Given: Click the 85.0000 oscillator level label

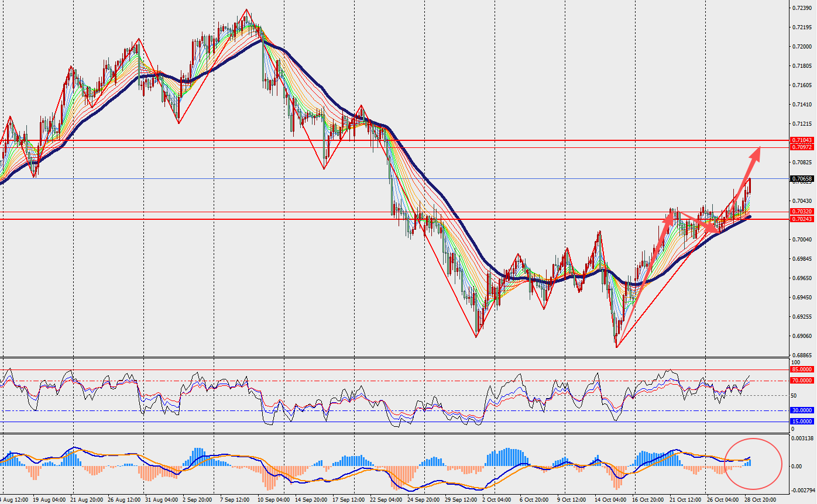Looking at the screenshot, I should (801, 370).
